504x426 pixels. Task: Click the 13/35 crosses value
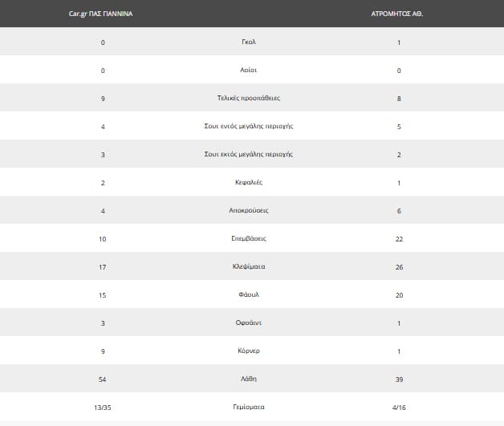103,407
